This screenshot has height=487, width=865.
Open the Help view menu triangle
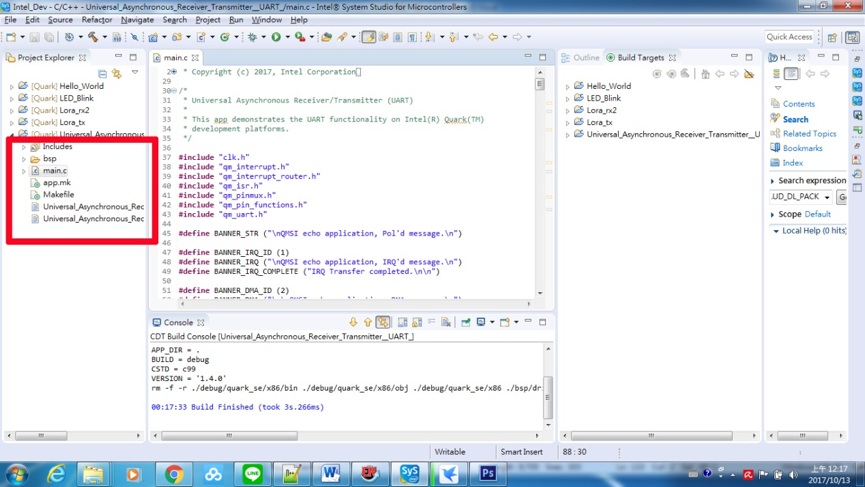[778, 88]
